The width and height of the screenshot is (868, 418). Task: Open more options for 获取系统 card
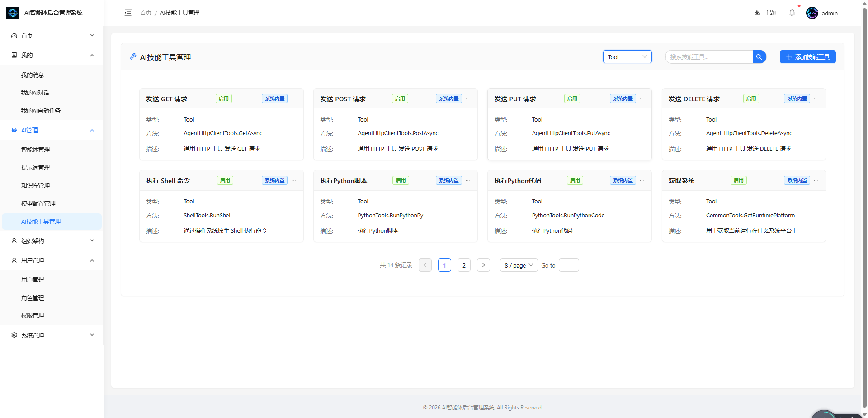816,180
